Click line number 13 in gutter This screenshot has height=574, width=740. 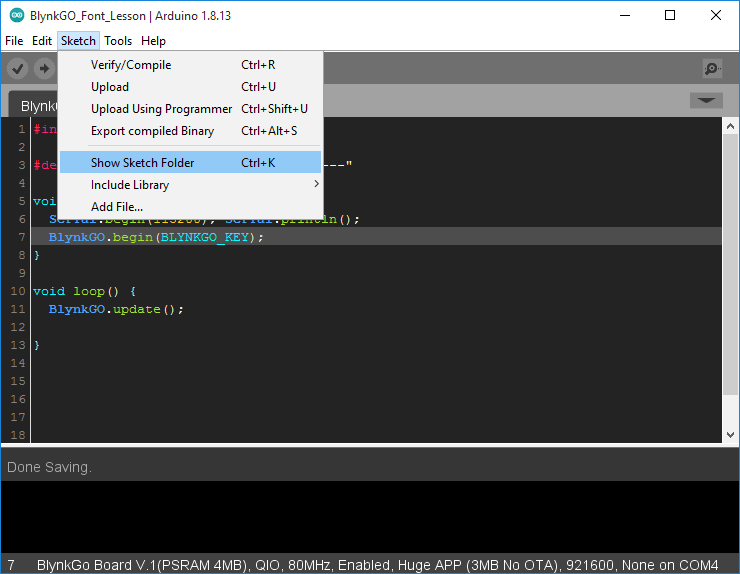pyautogui.click(x=17, y=345)
